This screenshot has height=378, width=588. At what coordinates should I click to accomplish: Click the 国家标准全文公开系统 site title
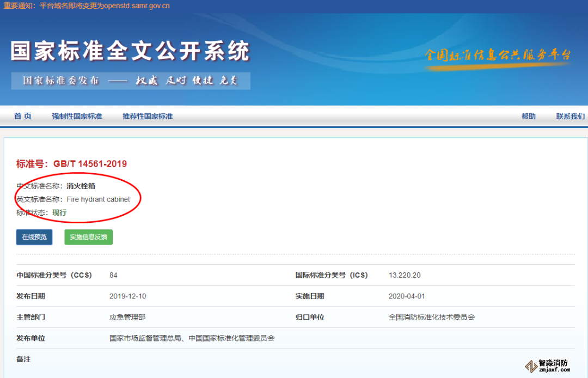pyautogui.click(x=130, y=51)
